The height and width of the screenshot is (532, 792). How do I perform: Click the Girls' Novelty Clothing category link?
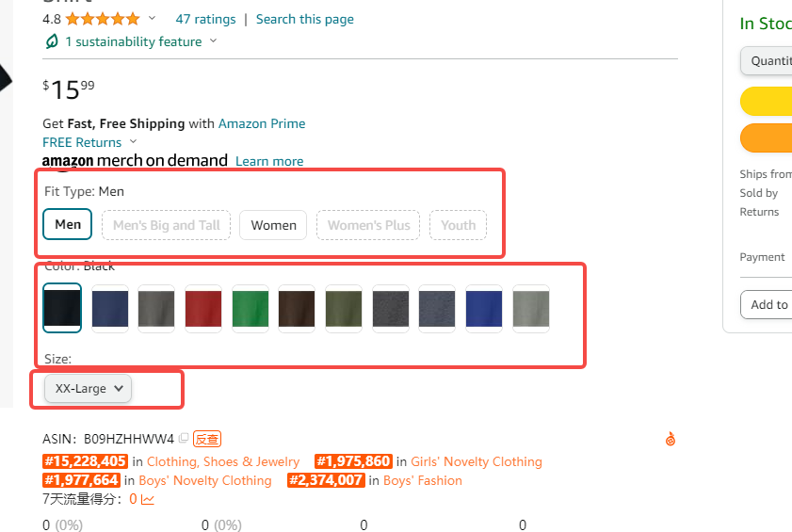click(x=477, y=461)
